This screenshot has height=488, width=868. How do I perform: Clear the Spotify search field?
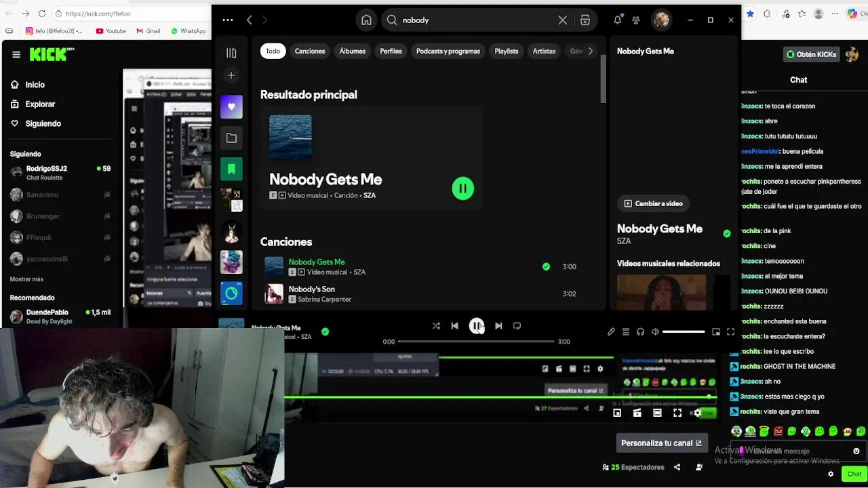point(562,20)
